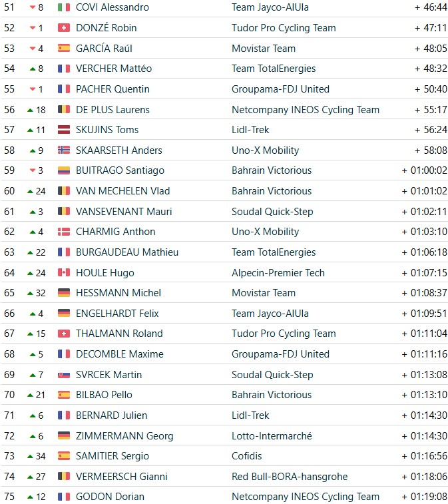Select rank number 68
The height and width of the screenshot is (504, 448).
9,354
